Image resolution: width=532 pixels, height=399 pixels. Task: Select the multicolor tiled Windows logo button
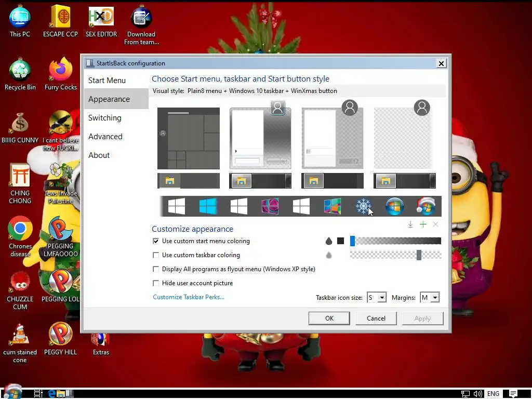[332, 206]
